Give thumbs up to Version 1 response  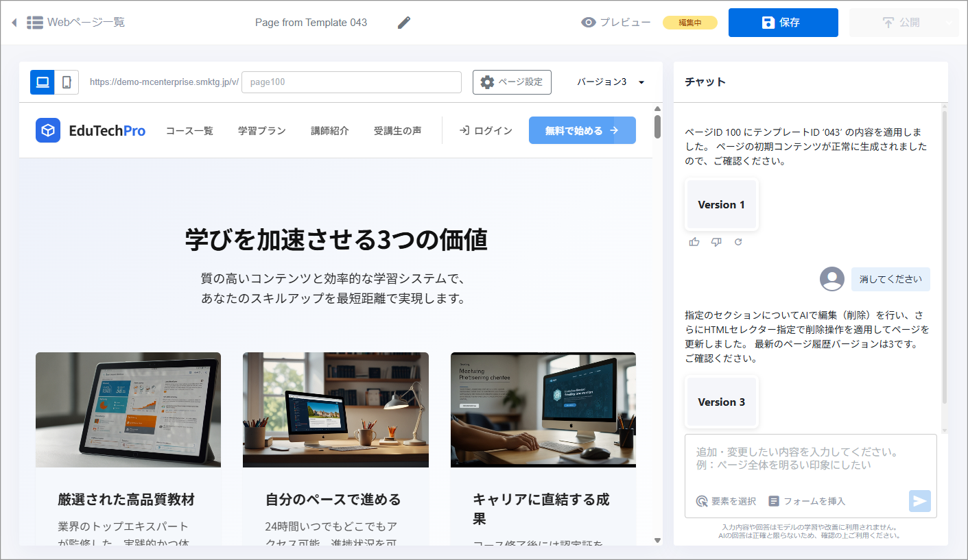[x=694, y=242]
